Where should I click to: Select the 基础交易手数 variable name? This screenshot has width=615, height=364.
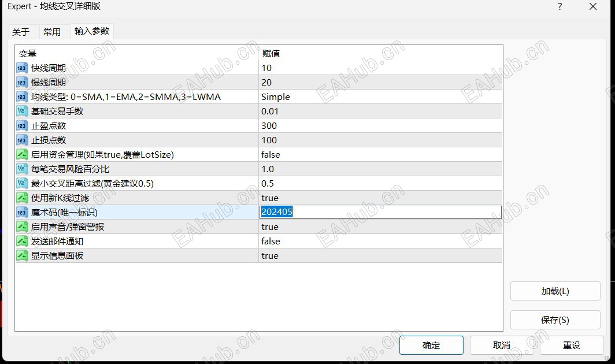pos(57,112)
